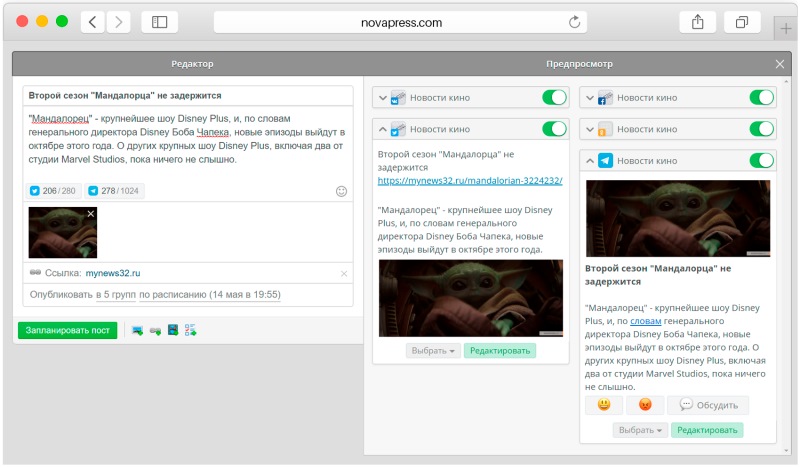This screenshot has width=800, height=467.
Task: Select the Предпросмотр panel header
Action: (579, 64)
